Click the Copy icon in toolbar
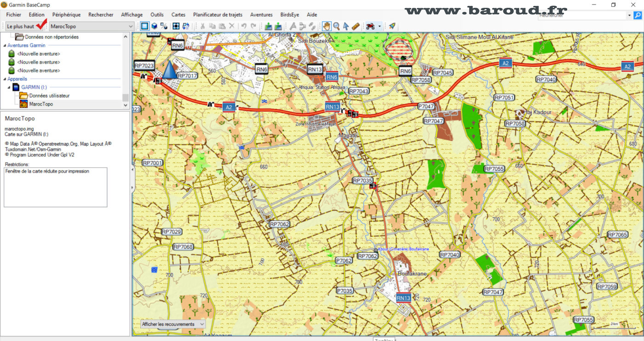Screen dimensions: 644x341 (212, 26)
